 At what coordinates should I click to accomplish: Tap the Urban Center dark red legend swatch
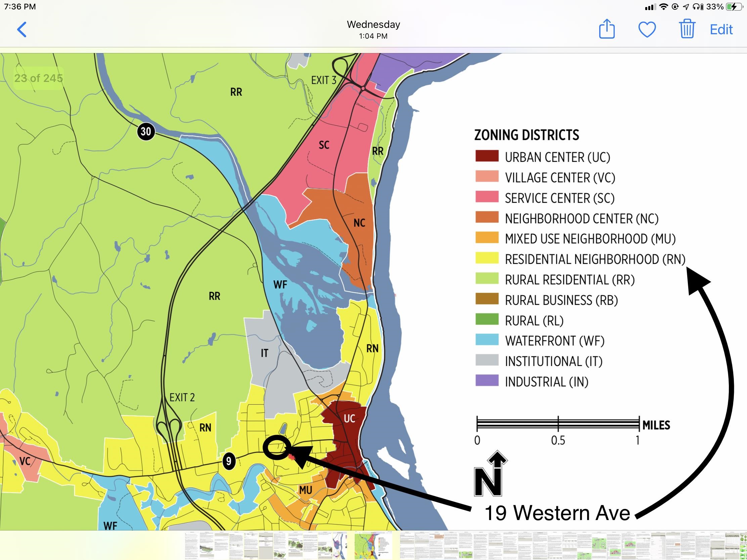487,156
